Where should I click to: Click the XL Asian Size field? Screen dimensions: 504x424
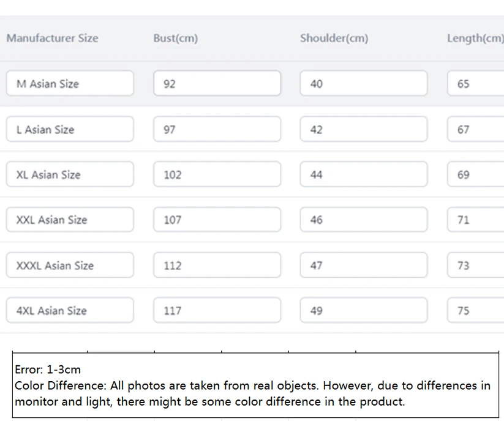(70, 174)
